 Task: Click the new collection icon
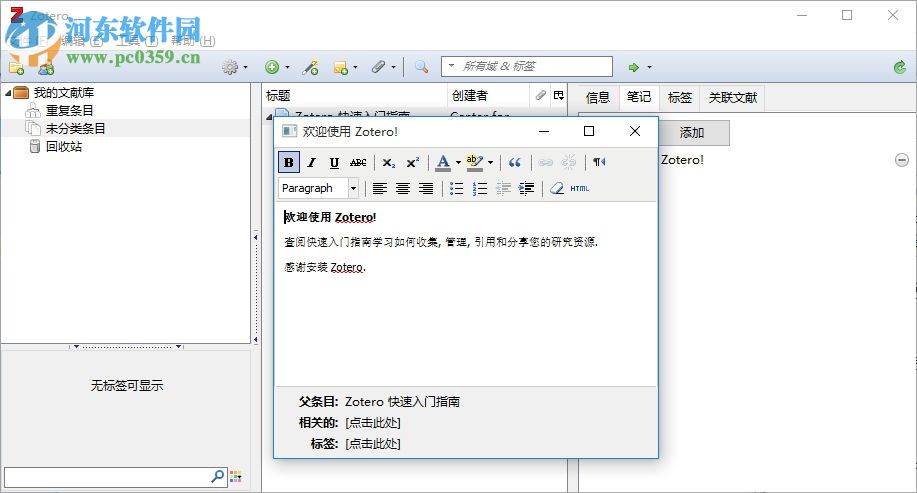coord(16,67)
